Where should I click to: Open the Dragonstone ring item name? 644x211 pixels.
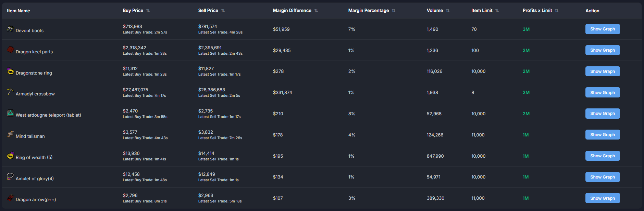click(34, 73)
